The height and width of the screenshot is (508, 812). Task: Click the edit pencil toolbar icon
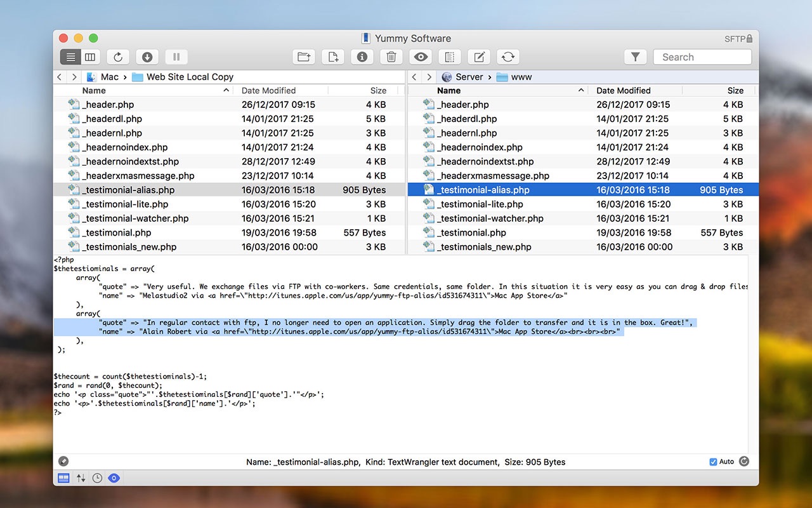coord(479,57)
